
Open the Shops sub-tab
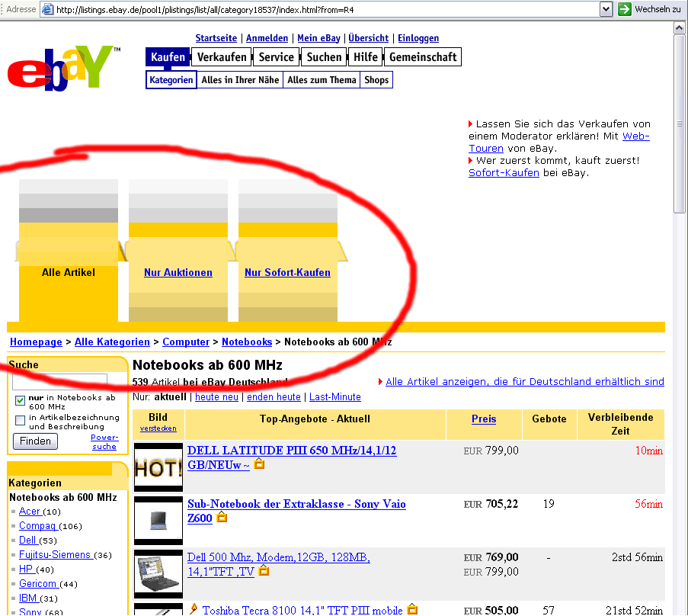(x=376, y=80)
